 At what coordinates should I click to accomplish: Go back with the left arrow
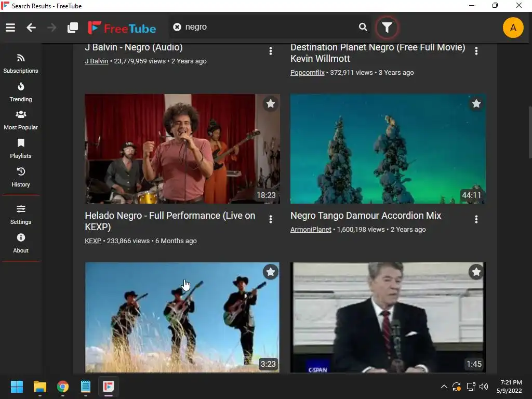[31, 28]
